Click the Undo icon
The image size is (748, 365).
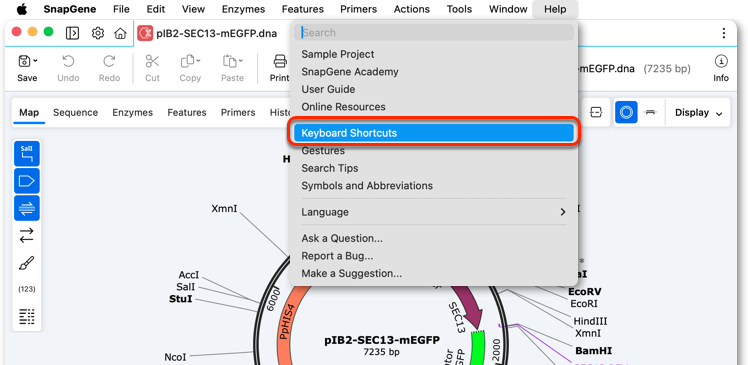pos(68,61)
